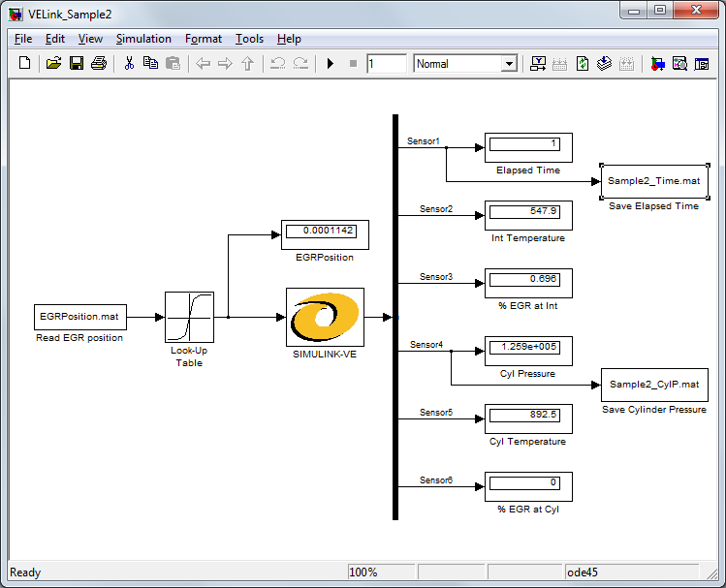Click the Sensor2 signal label

point(436,209)
